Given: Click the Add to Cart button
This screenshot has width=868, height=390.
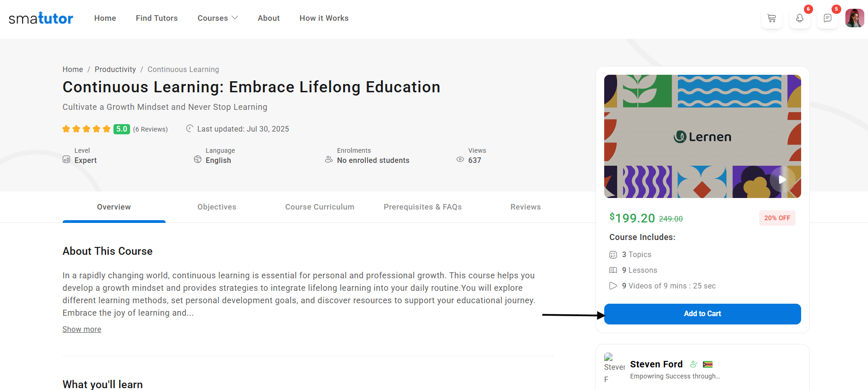Looking at the screenshot, I should click(x=702, y=314).
